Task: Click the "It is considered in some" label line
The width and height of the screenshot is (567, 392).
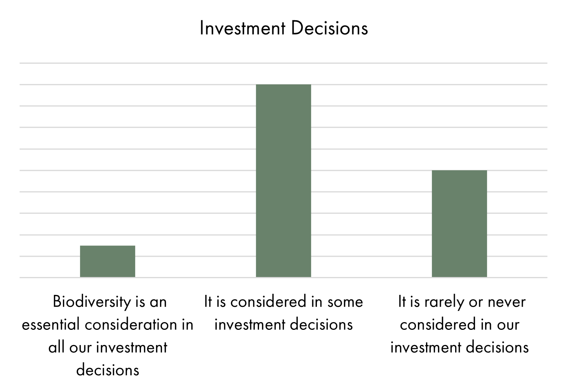Action: pos(283,302)
